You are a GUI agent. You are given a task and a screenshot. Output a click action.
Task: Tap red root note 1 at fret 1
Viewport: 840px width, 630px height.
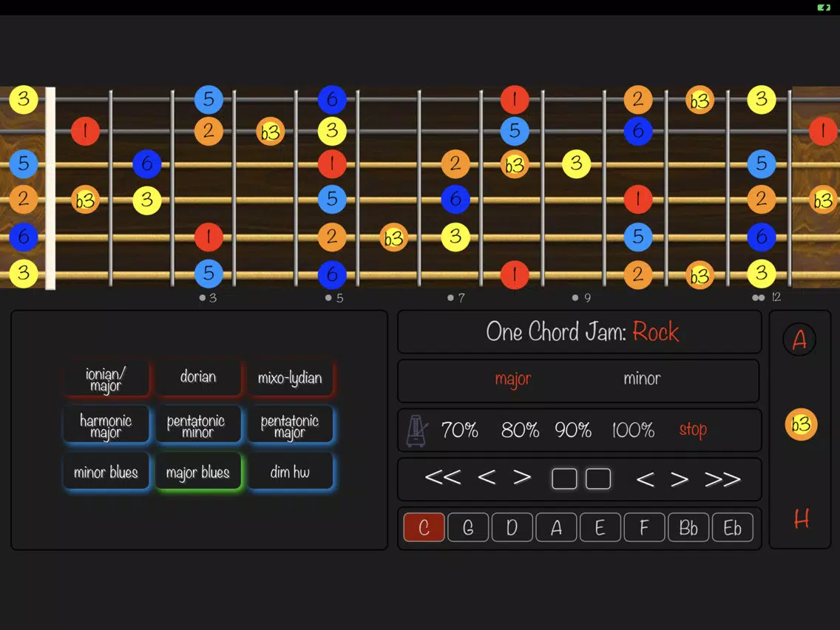pos(85,131)
